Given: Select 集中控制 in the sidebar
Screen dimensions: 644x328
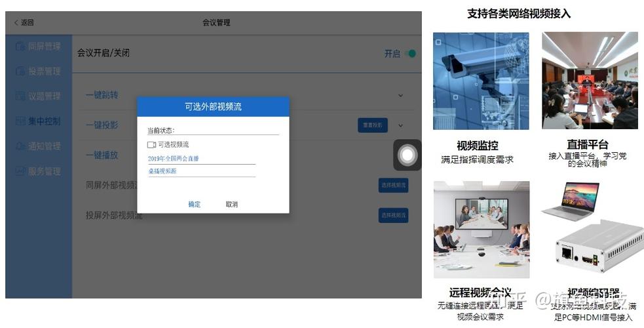Looking at the screenshot, I should point(44,121).
